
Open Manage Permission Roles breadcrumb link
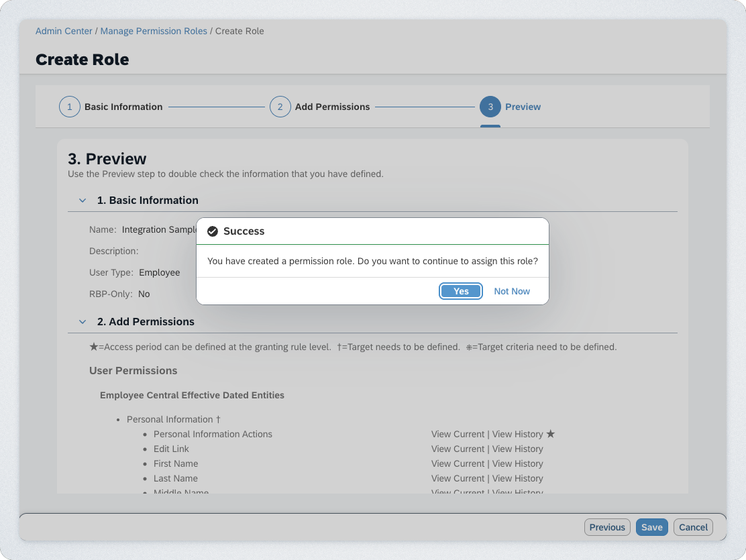pos(154,31)
